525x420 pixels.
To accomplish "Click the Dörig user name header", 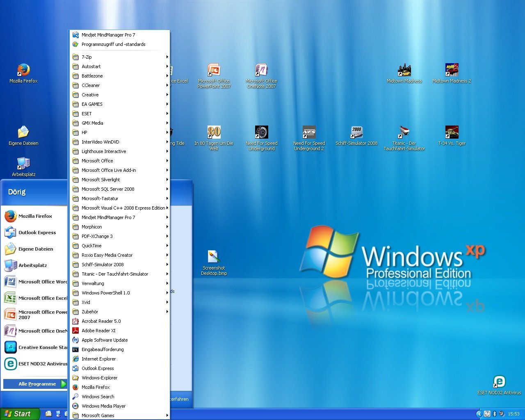I will point(17,192).
